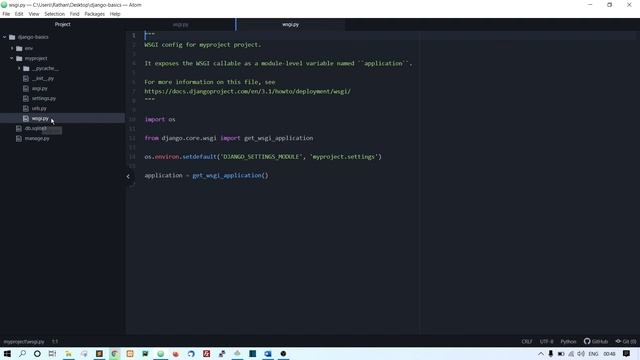The width and height of the screenshot is (640, 360).
Task: Expand the __pycache__ folder arrow
Action: pyautogui.click(x=19, y=68)
